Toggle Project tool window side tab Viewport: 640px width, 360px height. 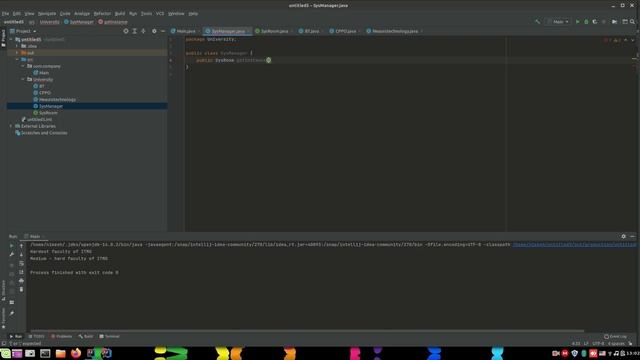coord(3,38)
